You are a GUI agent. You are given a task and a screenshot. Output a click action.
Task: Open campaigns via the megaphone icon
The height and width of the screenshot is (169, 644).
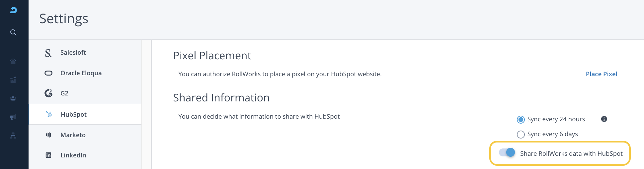(x=13, y=117)
